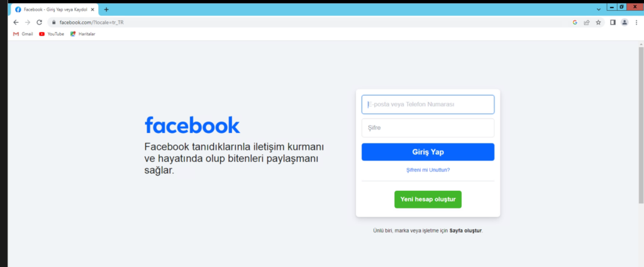
Task: Focus the Şifre password field
Action: (x=428, y=128)
